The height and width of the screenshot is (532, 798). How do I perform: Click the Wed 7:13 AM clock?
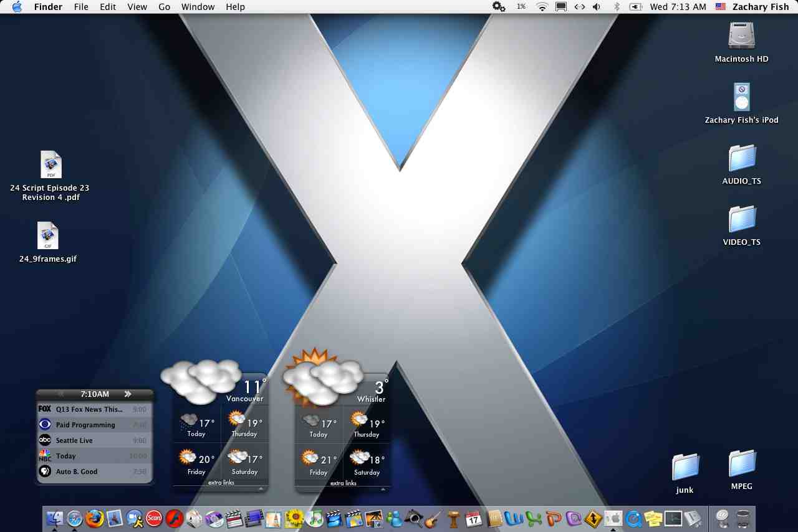click(x=678, y=7)
